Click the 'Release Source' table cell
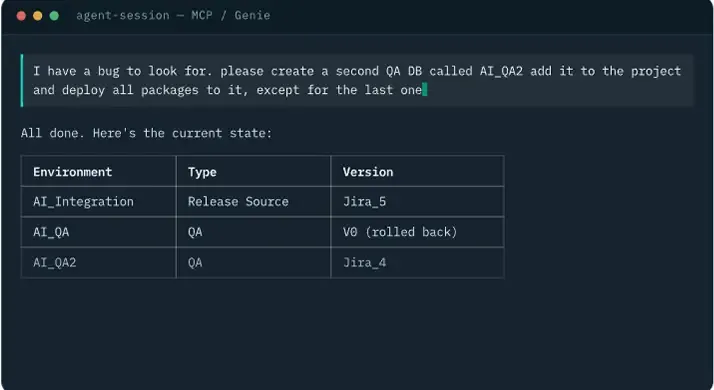The image size is (714, 390). pos(253,201)
